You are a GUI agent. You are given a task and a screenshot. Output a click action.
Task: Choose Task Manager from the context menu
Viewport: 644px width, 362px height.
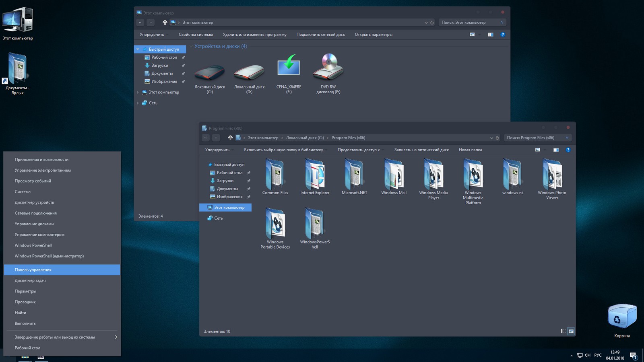[30, 280]
